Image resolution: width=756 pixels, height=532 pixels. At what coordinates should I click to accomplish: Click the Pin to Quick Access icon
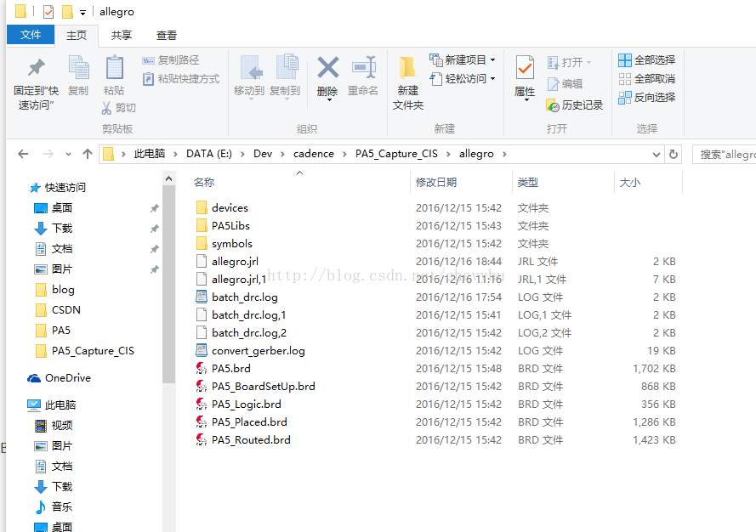coord(36,70)
